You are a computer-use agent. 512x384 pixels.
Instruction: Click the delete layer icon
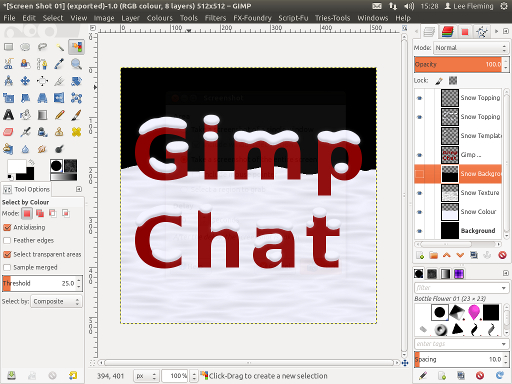(502, 255)
